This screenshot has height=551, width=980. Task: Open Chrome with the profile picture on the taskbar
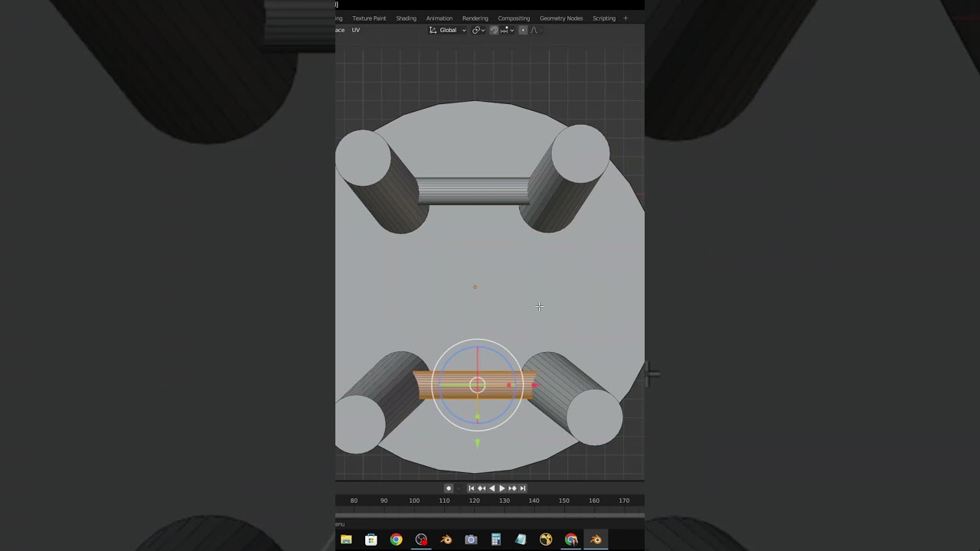click(571, 540)
